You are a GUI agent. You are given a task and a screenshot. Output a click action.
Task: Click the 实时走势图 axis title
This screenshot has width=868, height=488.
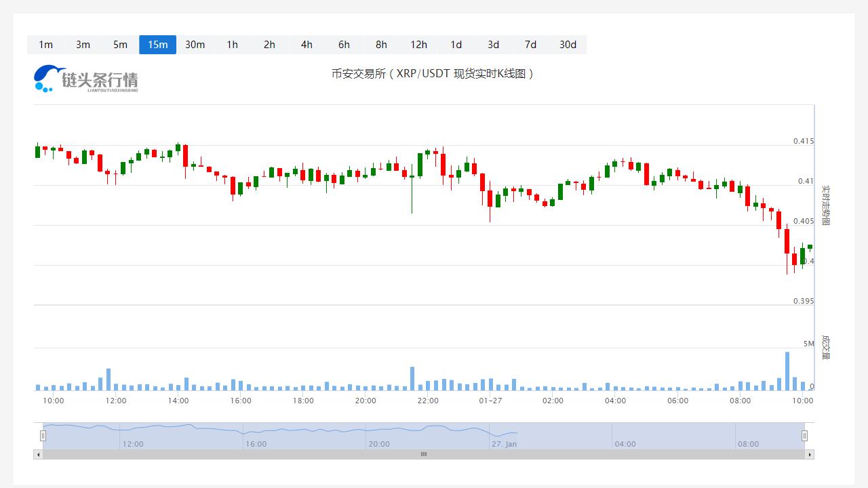pos(826,205)
